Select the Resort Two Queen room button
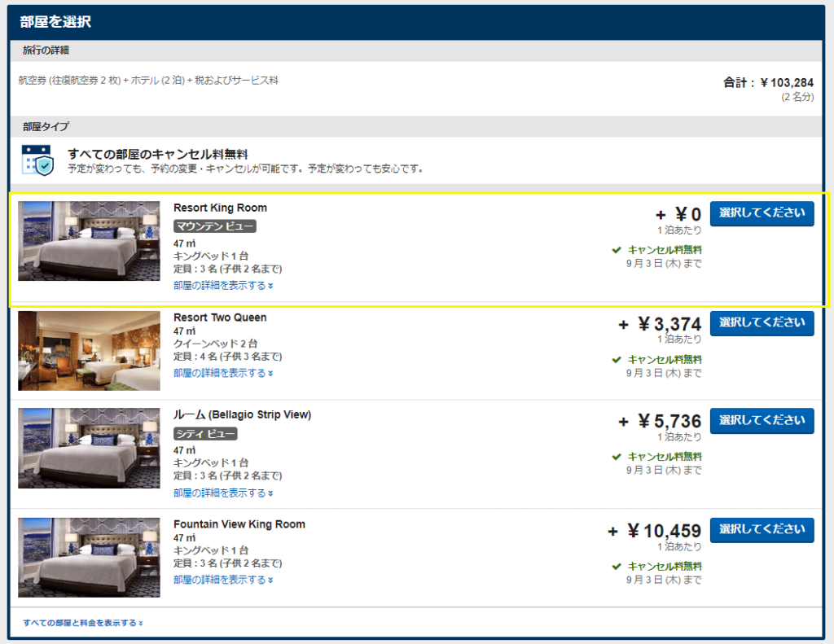 pyautogui.click(x=762, y=323)
